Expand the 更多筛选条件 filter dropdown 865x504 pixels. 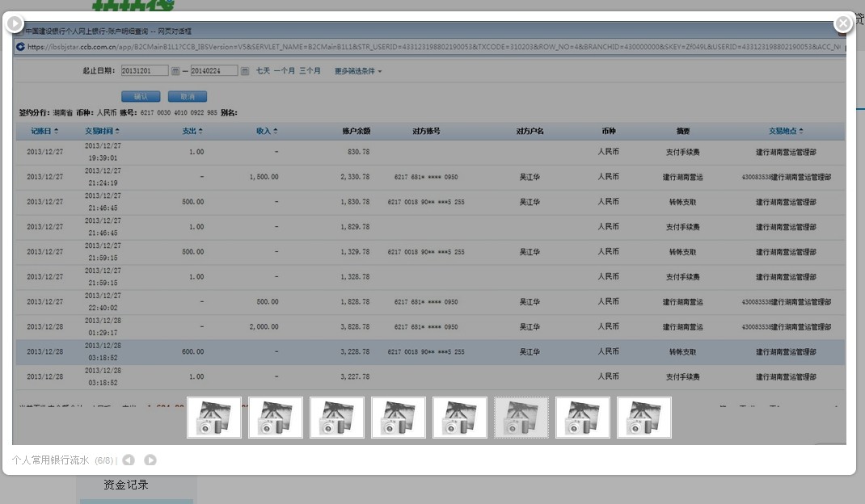coord(358,71)
